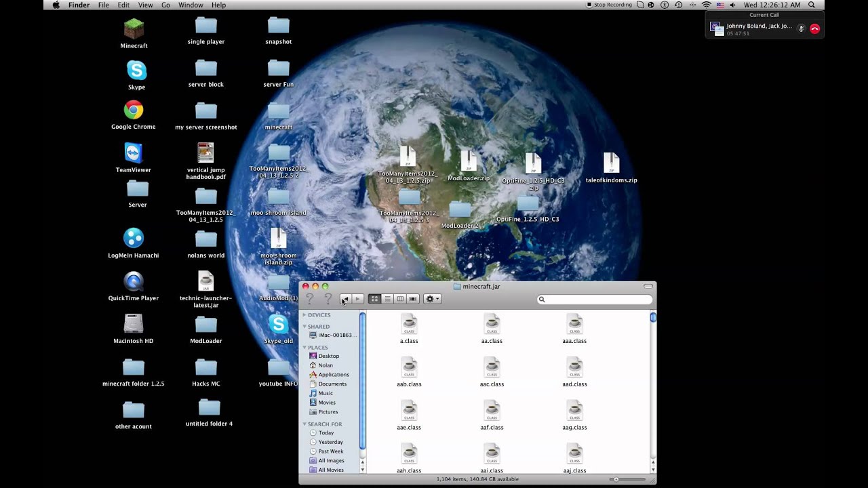Screen dimensions: 868x488
Task: Collapse the PLACES sidebar section
Action: tap(304, 348)
